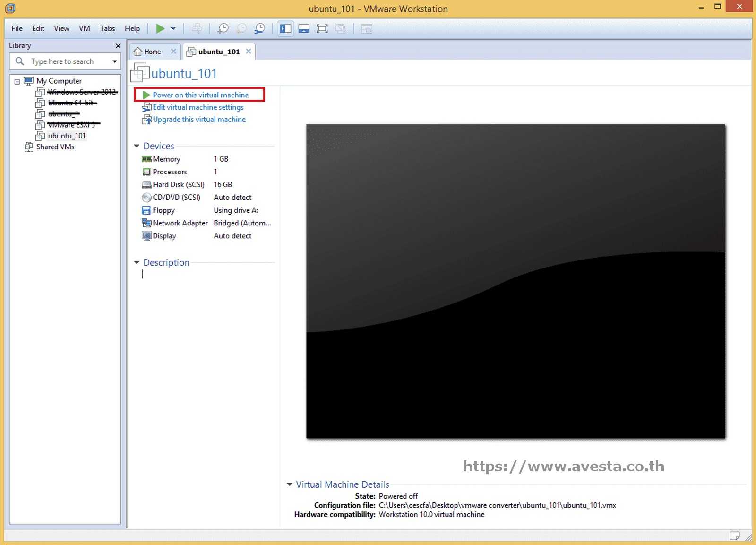
Task: Take a snapshot of this virtual machine
Action: point(223,28)
